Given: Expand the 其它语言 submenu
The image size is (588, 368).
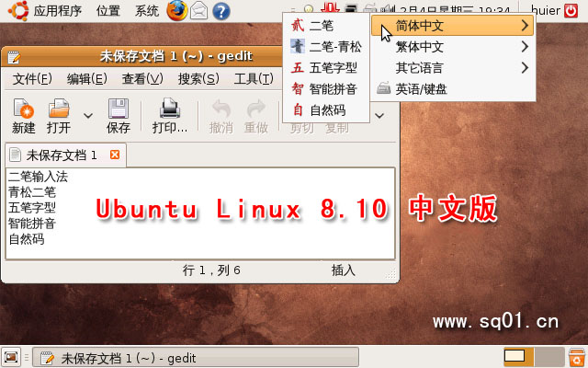Looking at the screenshot, I should click(x=453, y=68).
